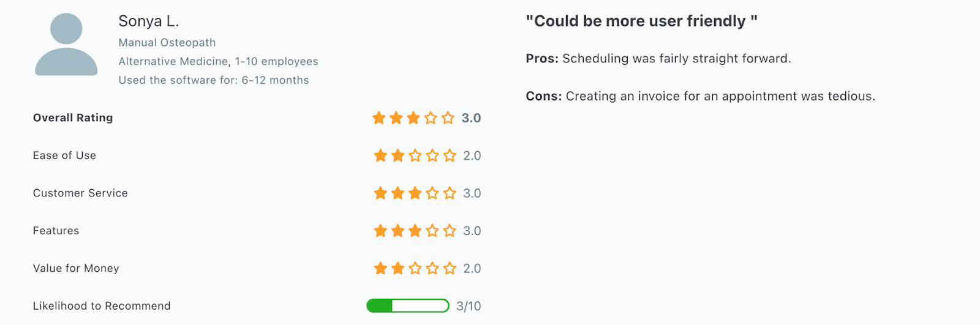
Task: Click the third Customer Service star
Action: point(415,193)
